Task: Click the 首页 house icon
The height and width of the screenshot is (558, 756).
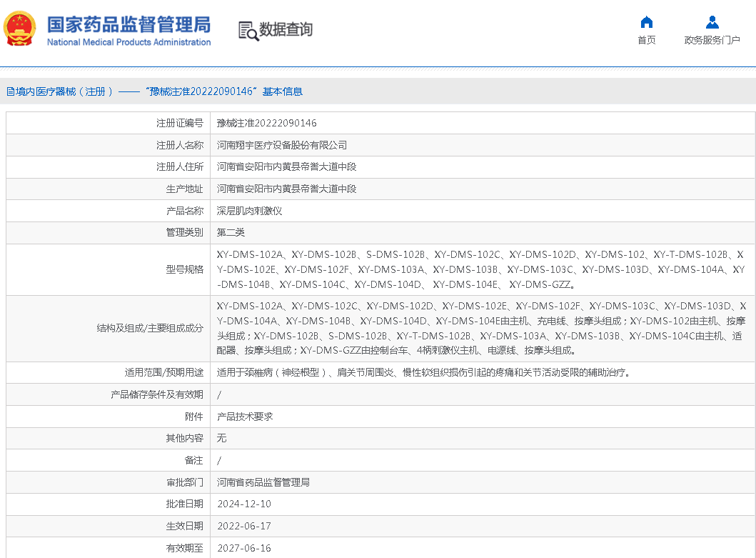Action: 646,22
